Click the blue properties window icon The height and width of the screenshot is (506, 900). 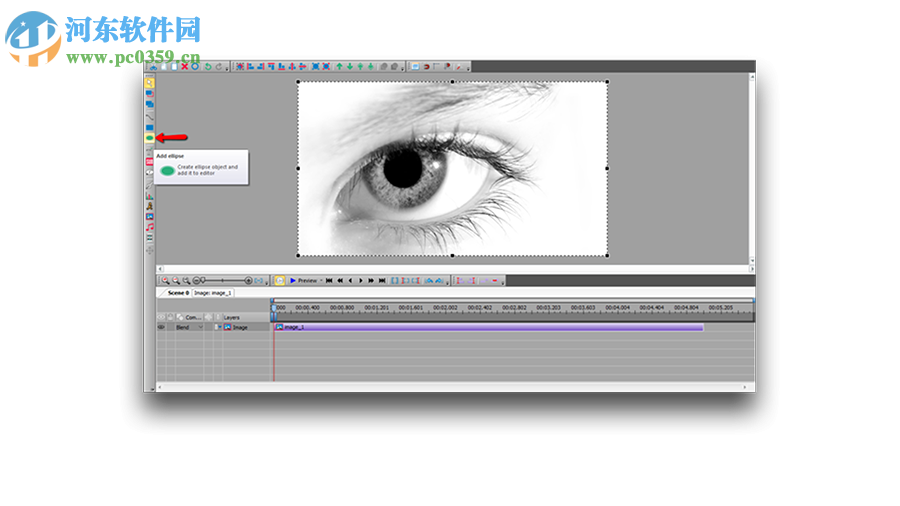[416, 67]
